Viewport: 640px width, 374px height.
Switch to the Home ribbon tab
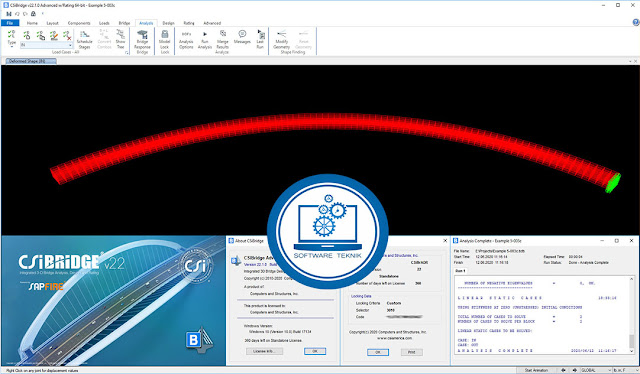point(32,23)
